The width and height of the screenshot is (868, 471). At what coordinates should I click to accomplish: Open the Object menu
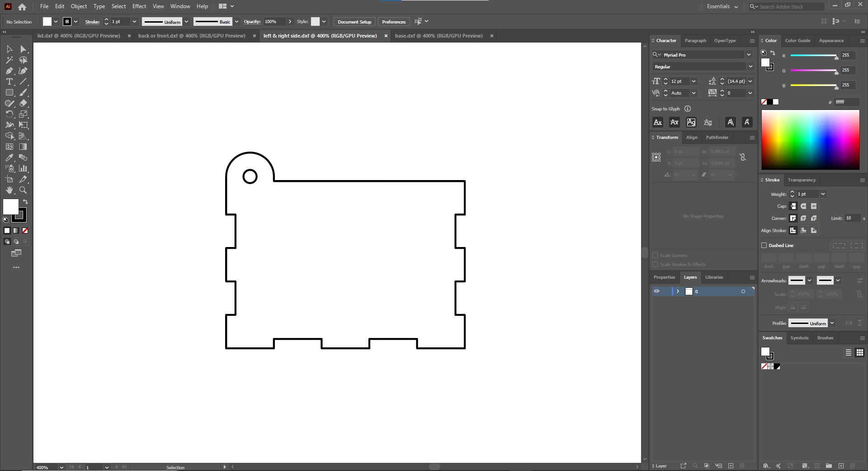coord(79,6)
